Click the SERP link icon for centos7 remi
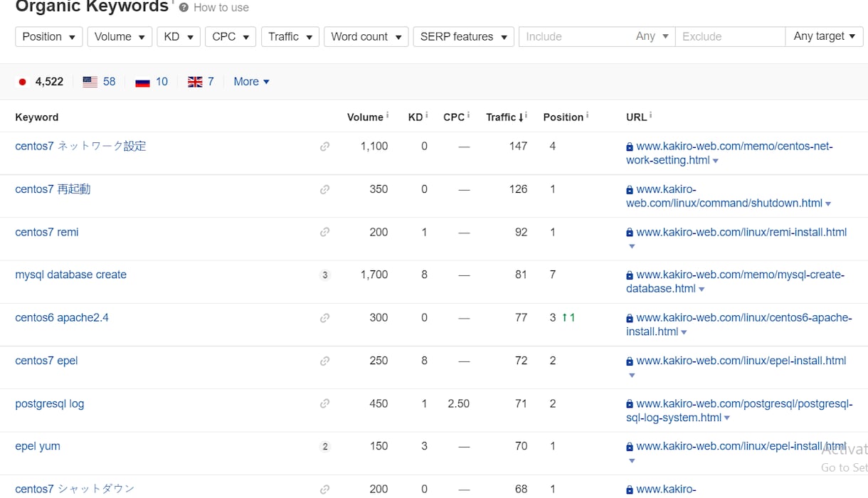 pos(324,232)
